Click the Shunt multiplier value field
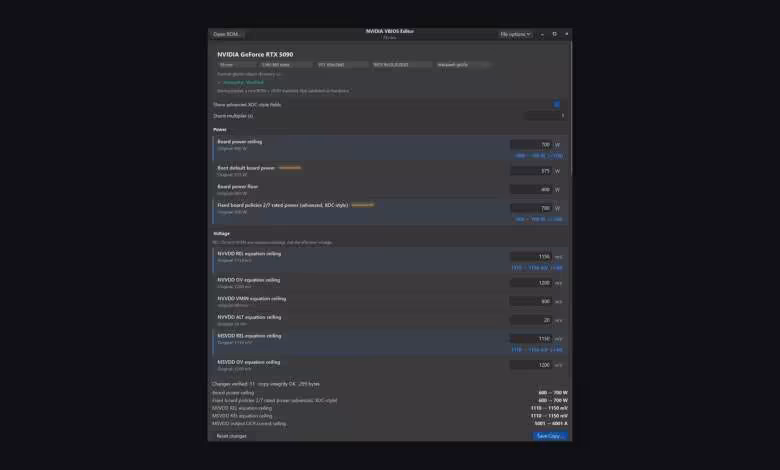780x470 pixels. 546,116
